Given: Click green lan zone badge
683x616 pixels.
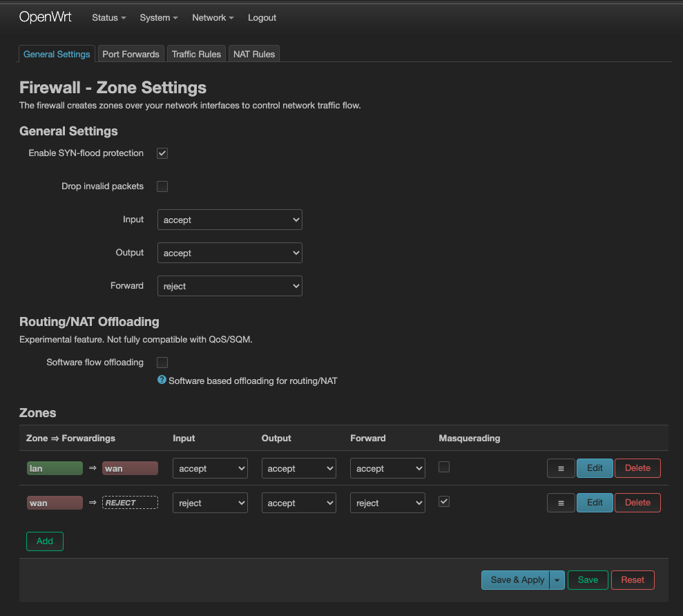Looking at the screenshot, I should (55, 468).
